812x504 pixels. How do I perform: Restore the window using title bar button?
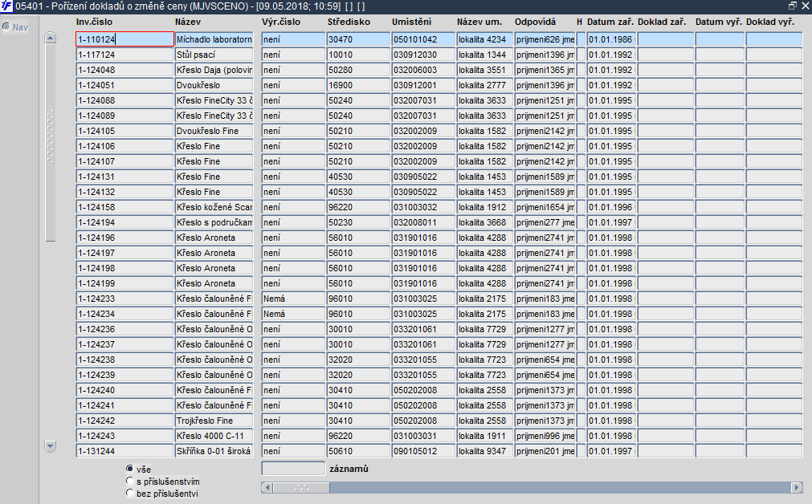(793, 6)
